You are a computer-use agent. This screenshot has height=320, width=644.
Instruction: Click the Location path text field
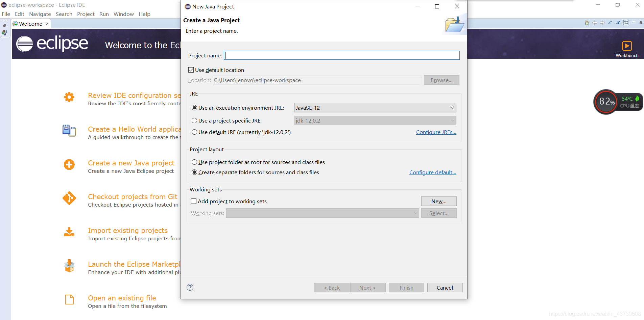317,80
